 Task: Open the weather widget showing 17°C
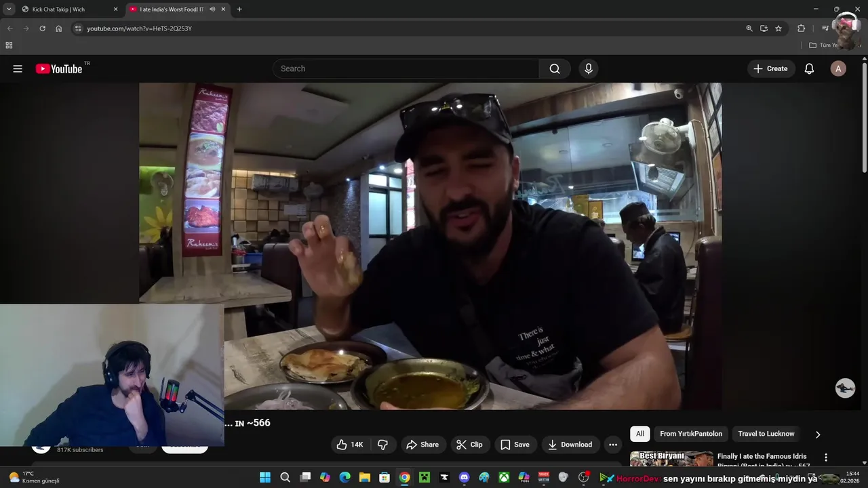34,477
